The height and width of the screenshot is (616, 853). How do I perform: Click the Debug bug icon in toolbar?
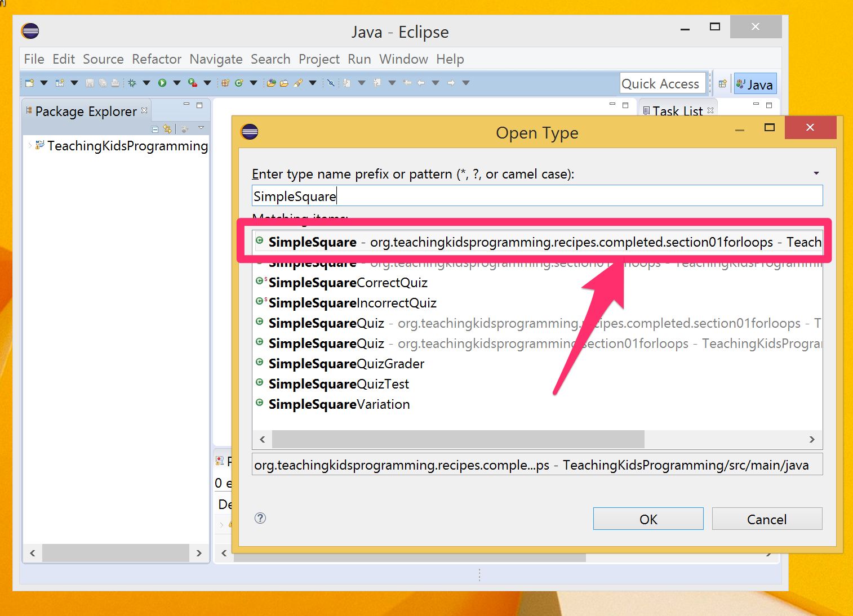(132, 83)
